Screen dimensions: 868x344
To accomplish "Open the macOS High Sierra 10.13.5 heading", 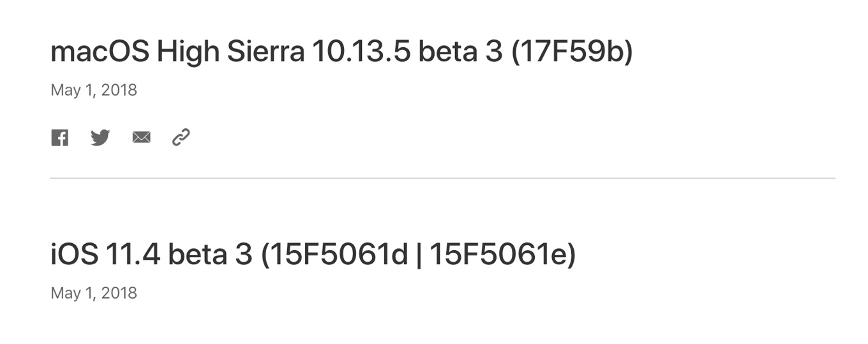I will tap(341, 52).
